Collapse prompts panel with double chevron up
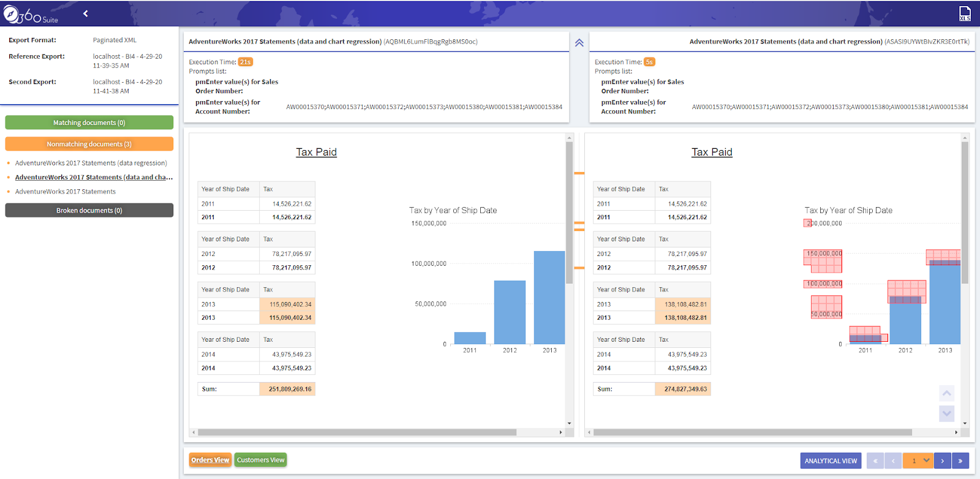 [x=579, y=43]
